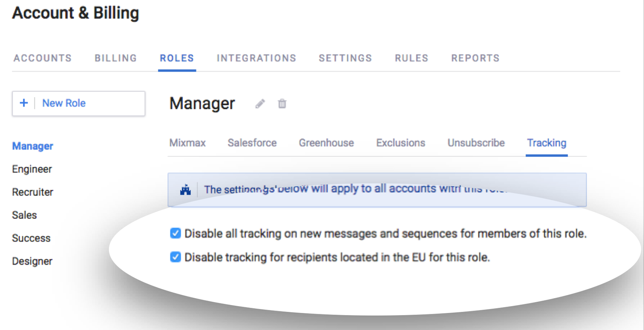Select the Engineer role in sidebar
Image resolution: width=644 pixels, height=330 pixels.
coord(32,169)
